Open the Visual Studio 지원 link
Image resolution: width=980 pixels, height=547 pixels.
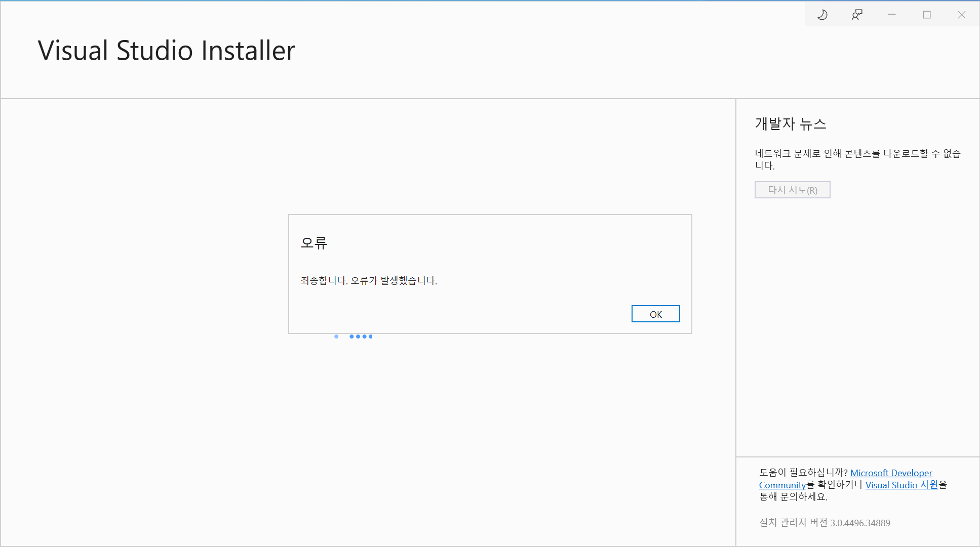[x=901, y=485]
